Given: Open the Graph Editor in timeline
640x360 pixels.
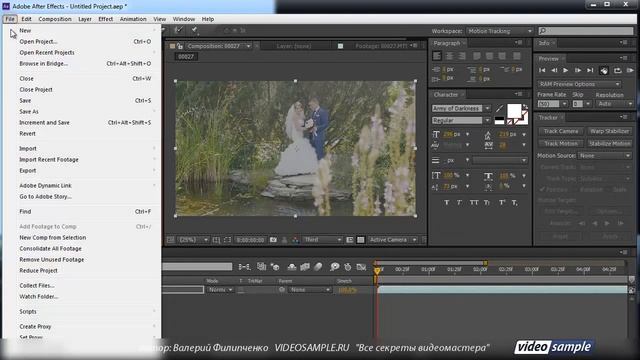Looking at the screenshot, I should (x=361, y=267).
